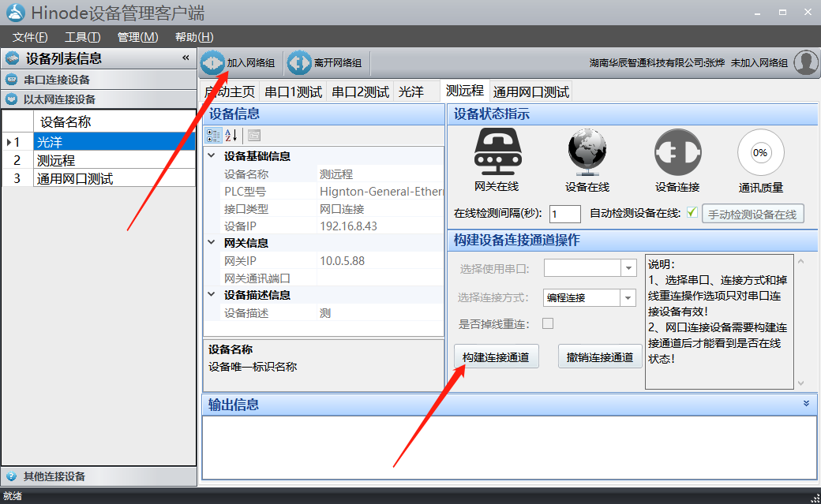Screen dimensions: 821x504
Task: Click the 在线检测间隔 input field
Action: (565, 214)
